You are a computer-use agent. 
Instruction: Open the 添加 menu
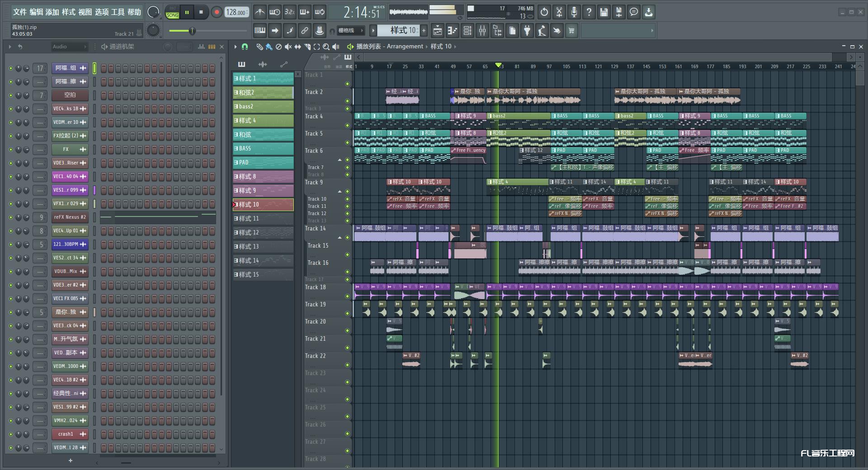coord(52,12)
